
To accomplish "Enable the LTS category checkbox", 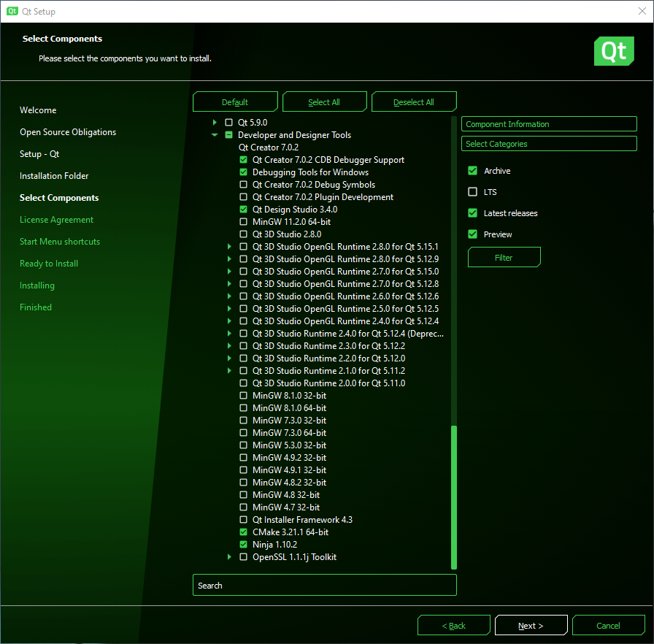I will pyautogui.click(x=472, y=192).
